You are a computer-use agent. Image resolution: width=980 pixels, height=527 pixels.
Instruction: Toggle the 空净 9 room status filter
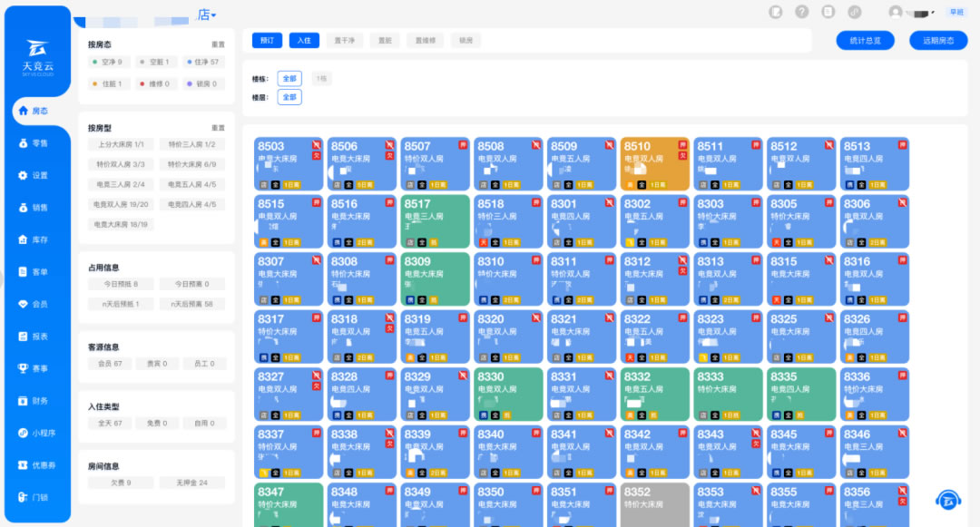tap(108, 62)
